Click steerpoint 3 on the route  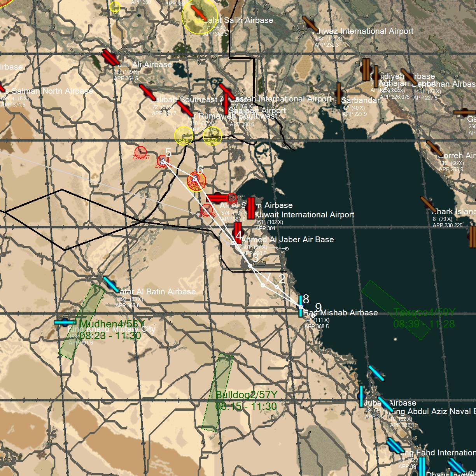click(250, 266)
